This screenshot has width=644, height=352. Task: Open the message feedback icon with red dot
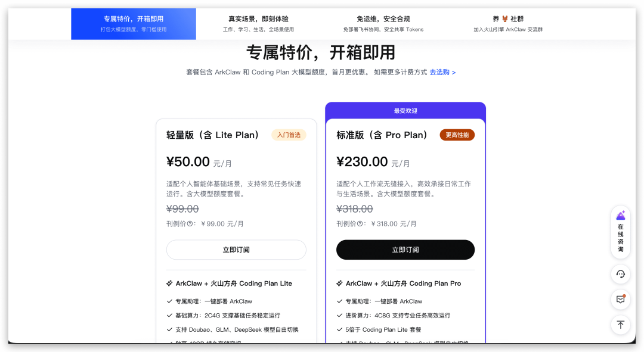click(x=621, y=300)
